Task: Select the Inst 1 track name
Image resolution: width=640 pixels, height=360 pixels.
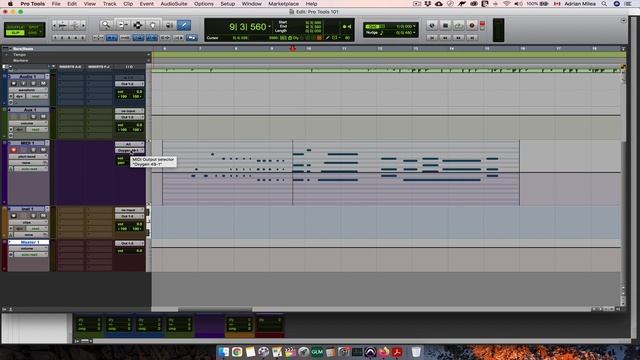Action: click(x=27, y=209)
